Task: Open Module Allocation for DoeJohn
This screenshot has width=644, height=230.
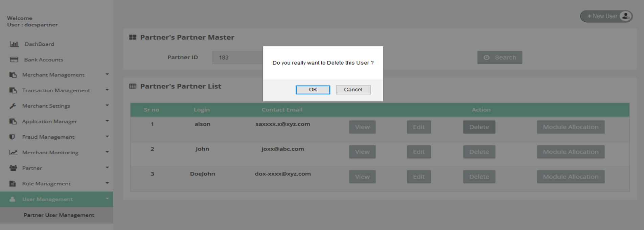Action: point(570,177)
